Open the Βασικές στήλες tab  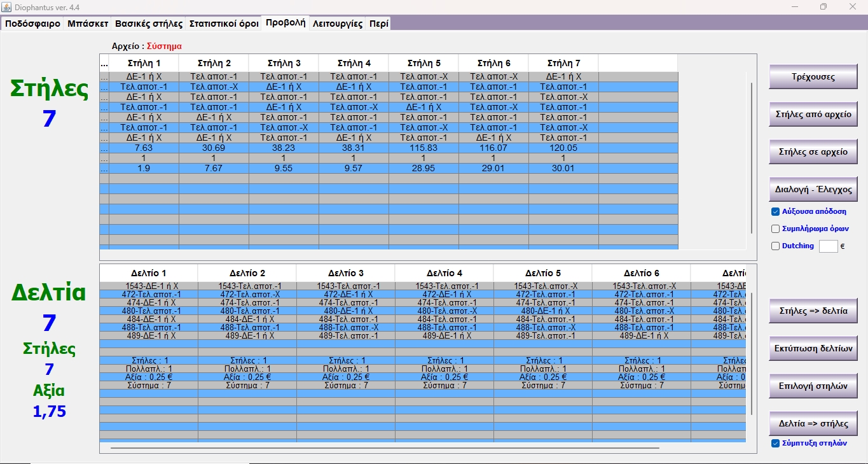point(149,24)
